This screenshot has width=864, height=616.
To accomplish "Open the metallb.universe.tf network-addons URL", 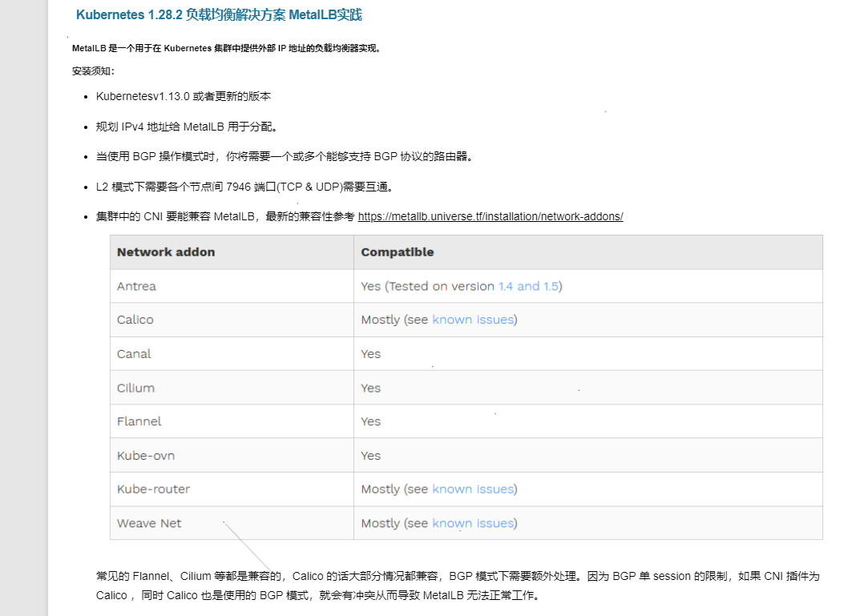I will pos(491,216).
